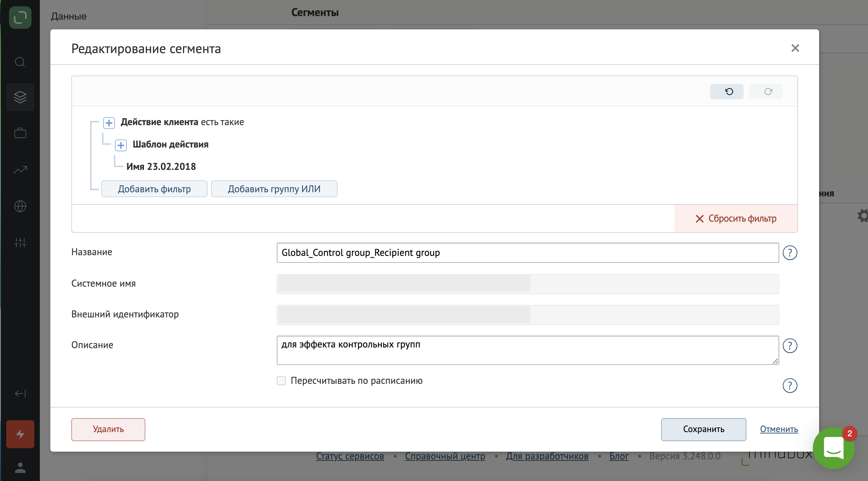Viewport: 868px width, 481px height.
Task: Click the globe icon in sidebar
Action: point(20,206)
